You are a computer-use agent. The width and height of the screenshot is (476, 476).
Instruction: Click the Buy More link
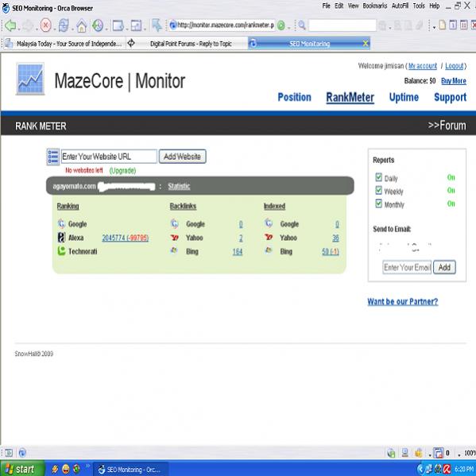pos(454,81)
